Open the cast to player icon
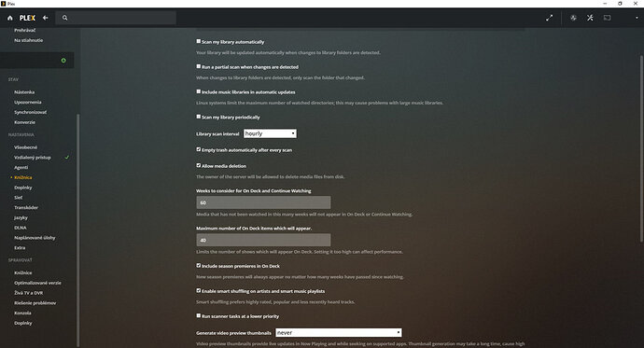The height and width of the screenshot is (348, 644). [x=607, y=18]
